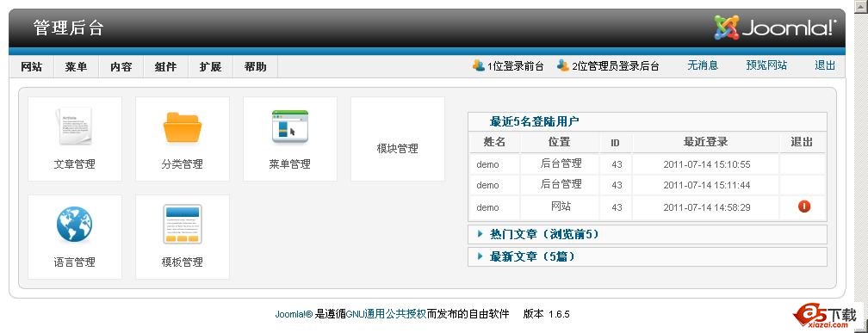The width and height of the screenshot is (868, 333).
Task: Open the 组件 menu
Action: pos(165,67)
